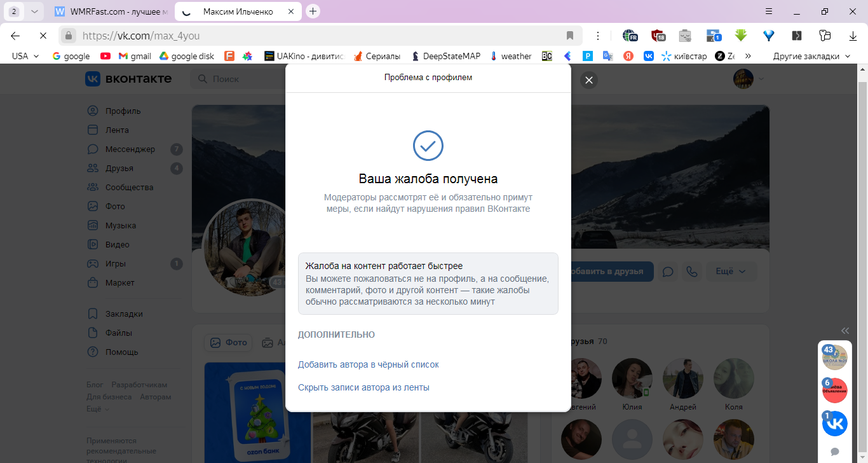This screenshot has height=463, width=868.
Task: Open the google disk bookmark
Action: [186, 56]
